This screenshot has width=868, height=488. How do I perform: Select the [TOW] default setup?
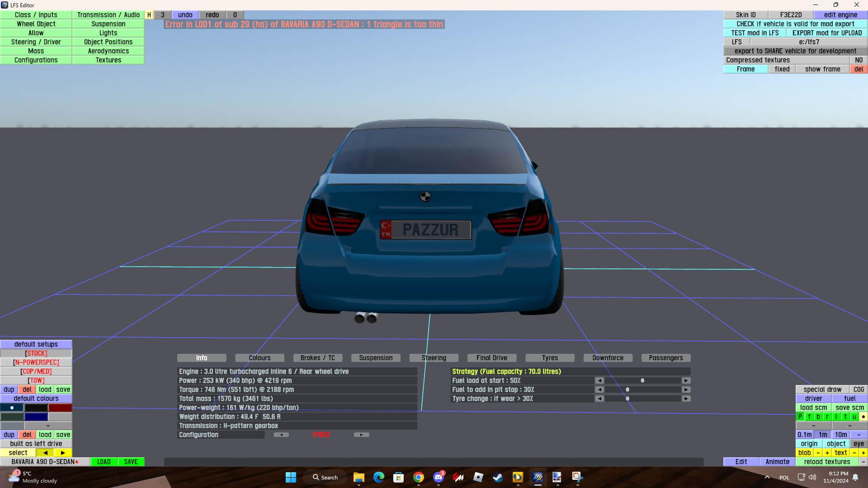36,380
